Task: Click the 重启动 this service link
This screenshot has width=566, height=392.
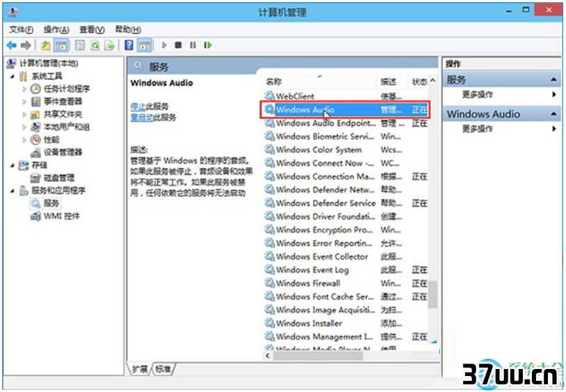Action: [x=141, y=117]
